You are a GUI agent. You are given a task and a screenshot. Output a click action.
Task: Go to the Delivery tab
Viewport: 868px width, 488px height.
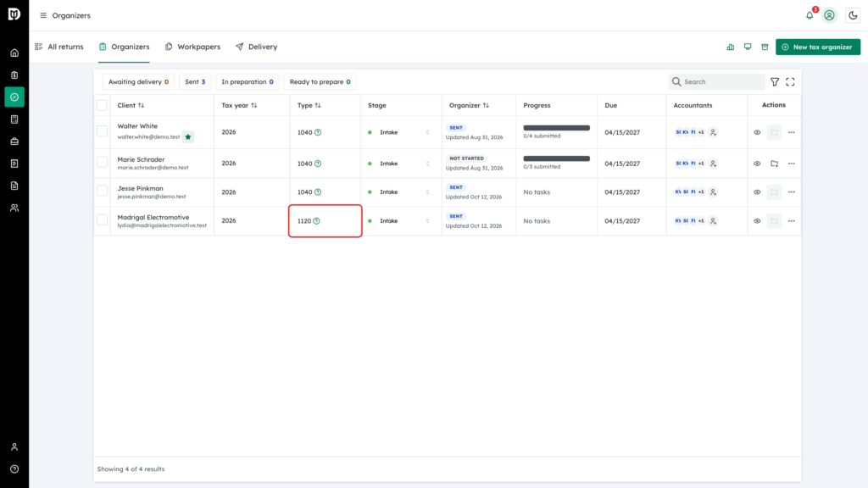click(x=256, y=47)
